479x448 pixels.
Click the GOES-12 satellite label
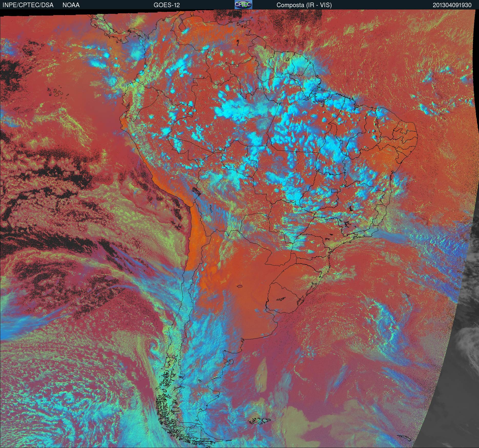[166, 5]
